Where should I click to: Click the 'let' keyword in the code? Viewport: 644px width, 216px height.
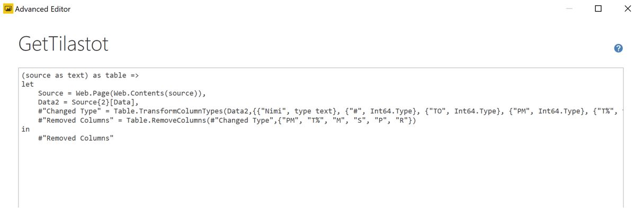pyautogui.click(x=28, y=84)
